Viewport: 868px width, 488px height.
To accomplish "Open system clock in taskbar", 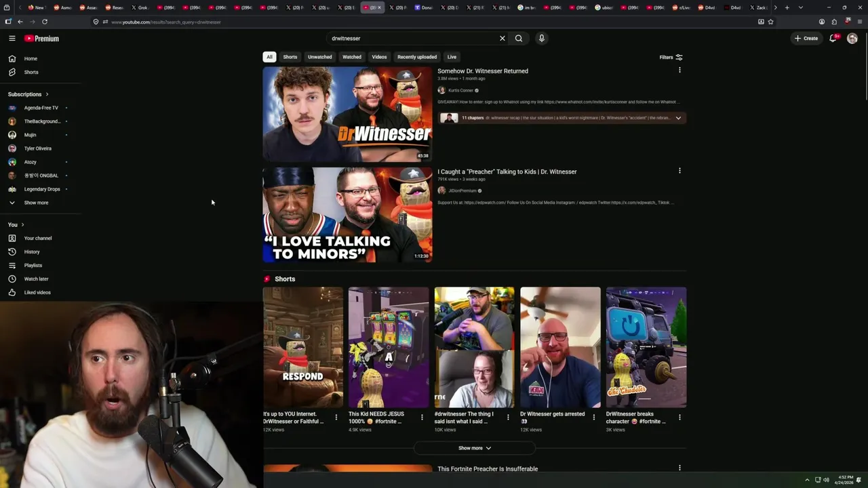I will (845, 480).
